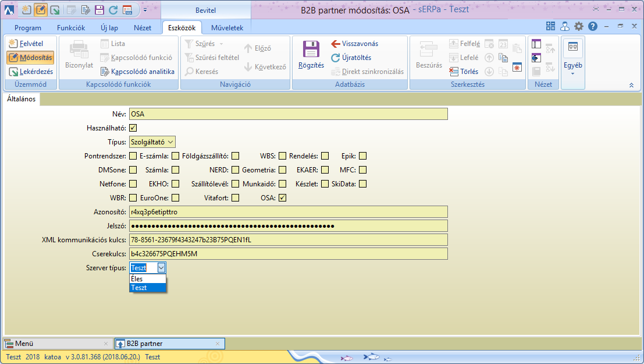
Task: Choose Éles from server type list
Action: (148, 279)
